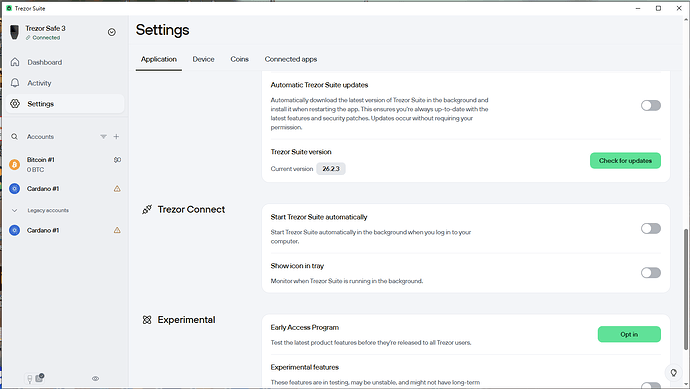Switch to the Coins tab
Viewport: 690px width, 389px height.
pyautogui.click(x=239, y=59)
